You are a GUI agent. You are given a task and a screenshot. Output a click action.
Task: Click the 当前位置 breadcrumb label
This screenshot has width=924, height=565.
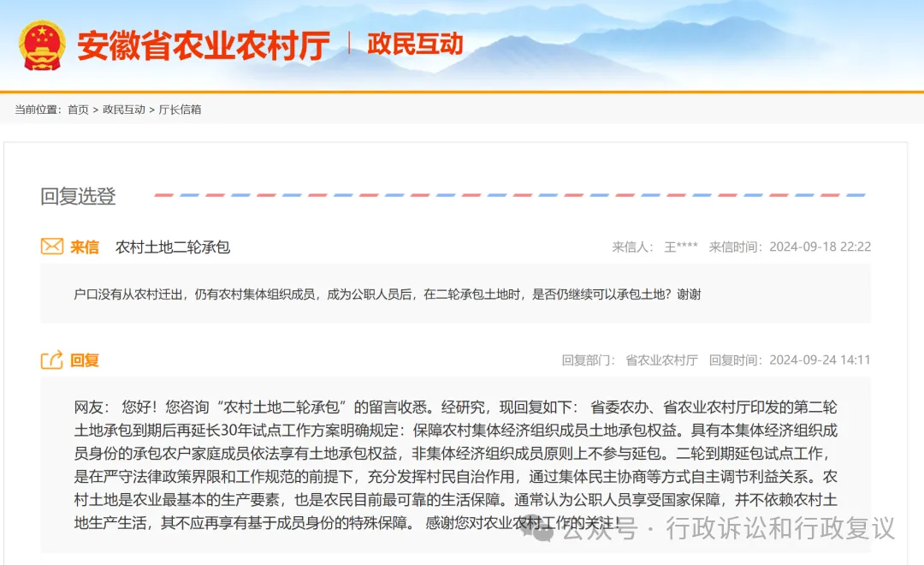pyautogui.click(x=38, y=110)
